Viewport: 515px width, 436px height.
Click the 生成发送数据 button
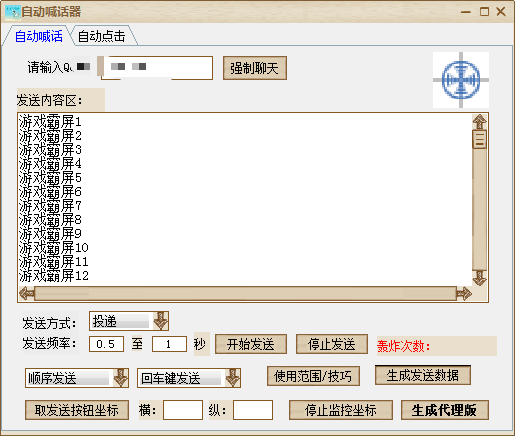click(x=423, y=375)
